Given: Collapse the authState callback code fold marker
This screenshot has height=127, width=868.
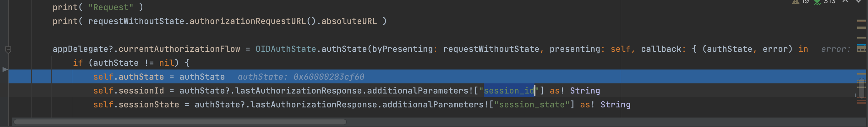Looking at the screenshot, I should coord(9,50).
